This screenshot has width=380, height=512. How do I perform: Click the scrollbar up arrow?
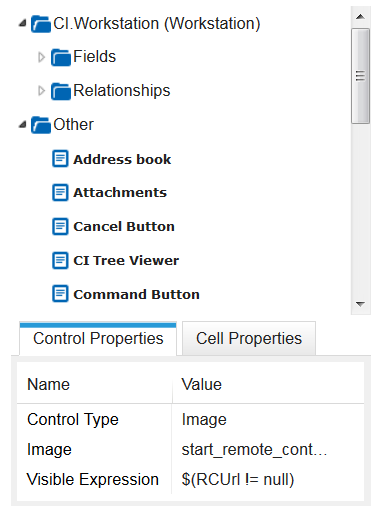[x=360, y=16]
